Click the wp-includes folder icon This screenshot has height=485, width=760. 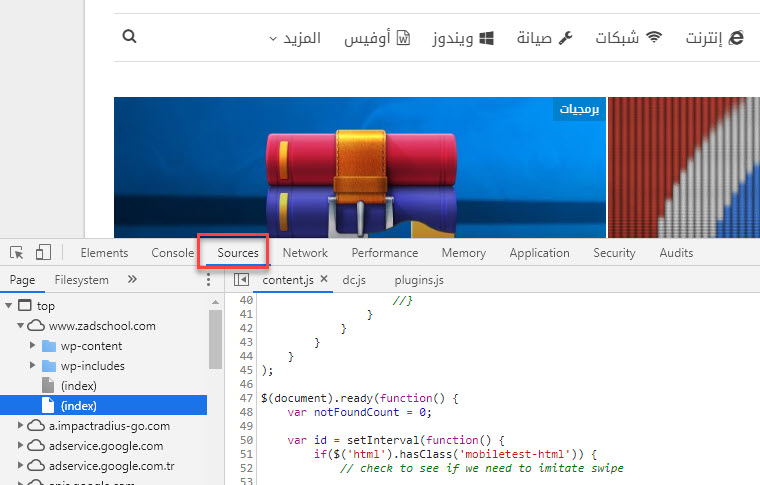click(49, 366)
